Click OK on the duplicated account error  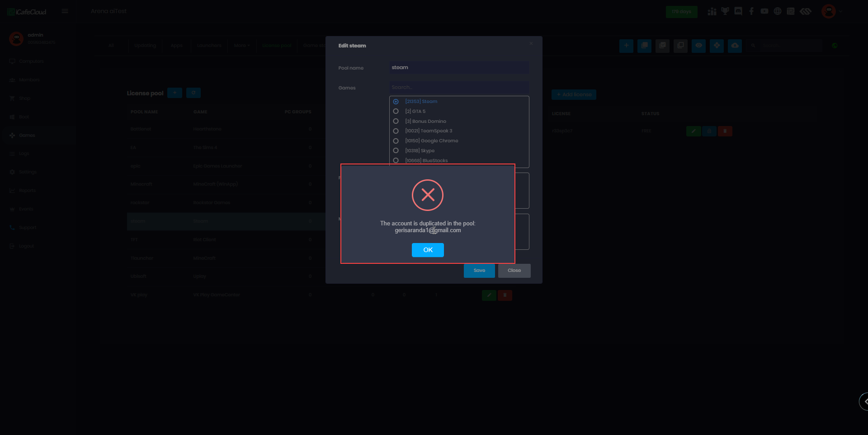tap(427, 250)
